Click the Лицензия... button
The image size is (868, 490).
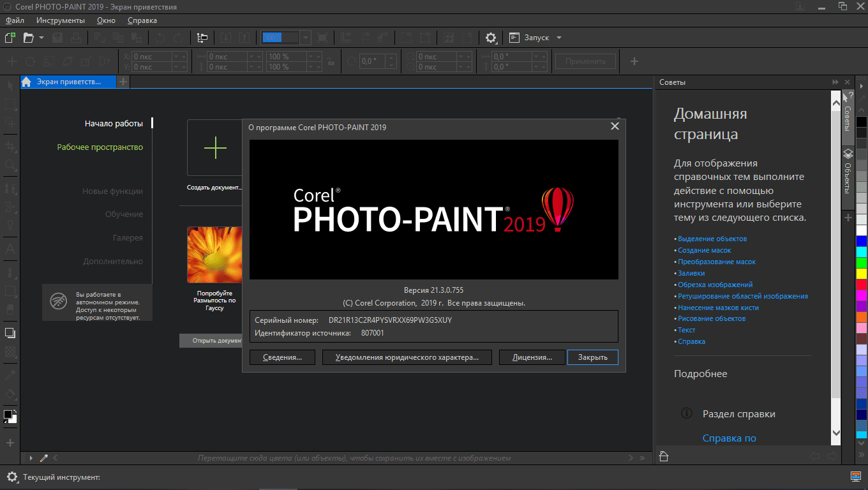point(532,357)
